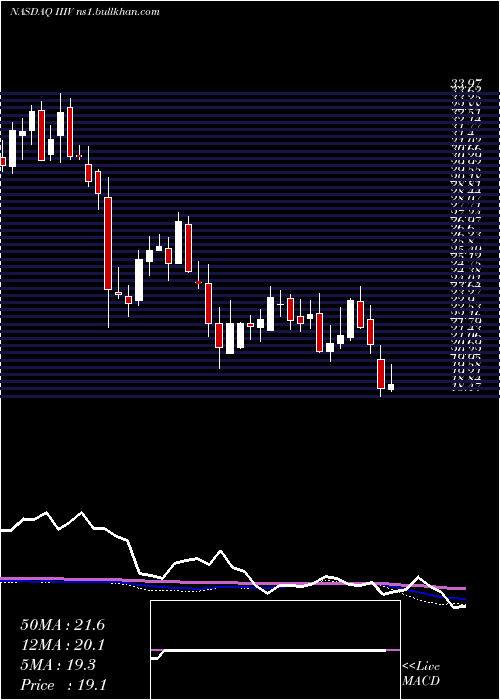500x700 pixels.
Task: Select the 50MA : 21.6 indicator label
Action: click(62, 625)
